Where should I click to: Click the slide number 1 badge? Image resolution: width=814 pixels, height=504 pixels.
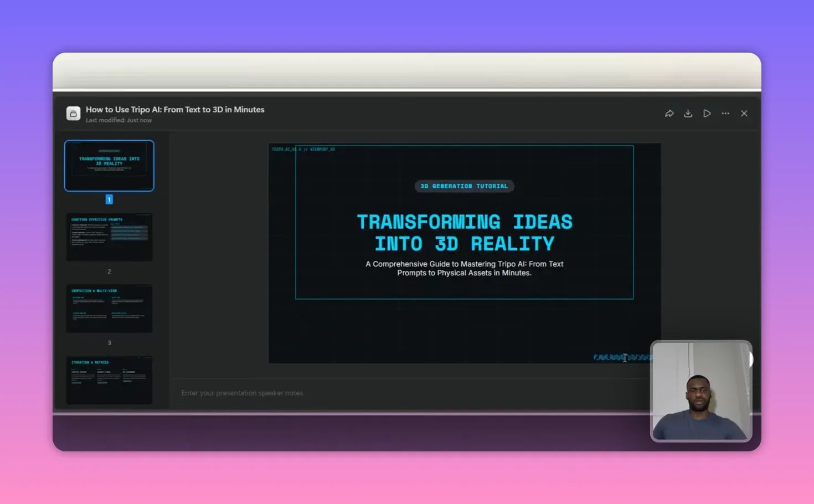tap(109, 199)
